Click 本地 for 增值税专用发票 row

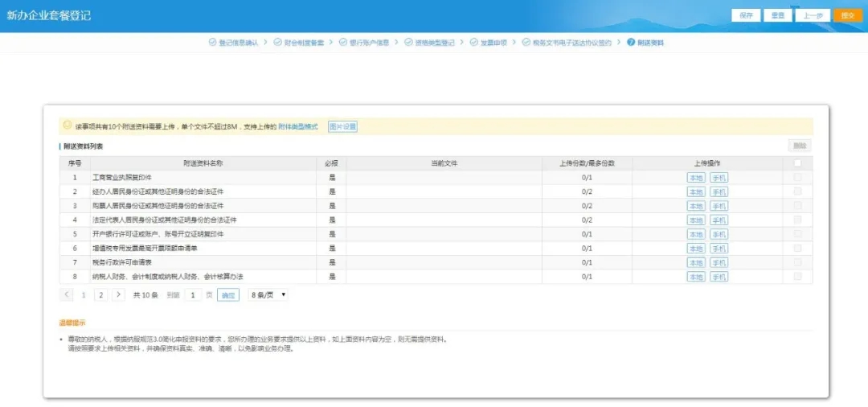(696, 248)
